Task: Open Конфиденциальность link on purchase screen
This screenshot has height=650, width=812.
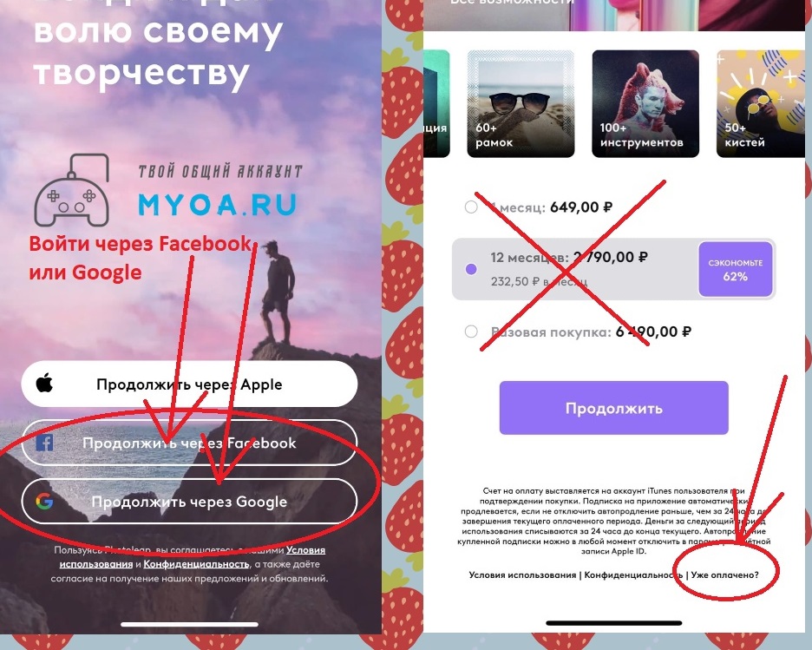Action: [633, 574]
